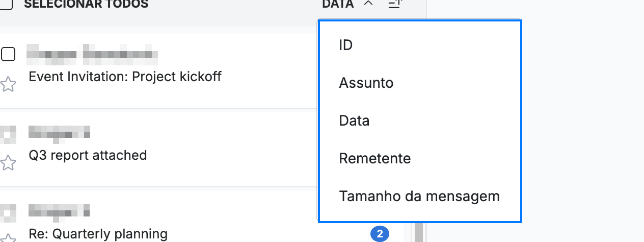This screenshot has width=644, height=242.
Task: Click the message list vertical scrollbar
Action: (x=419, y=232)
